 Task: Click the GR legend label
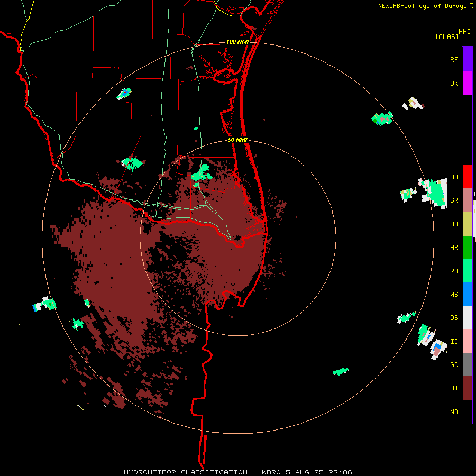[x=454, y=200]
